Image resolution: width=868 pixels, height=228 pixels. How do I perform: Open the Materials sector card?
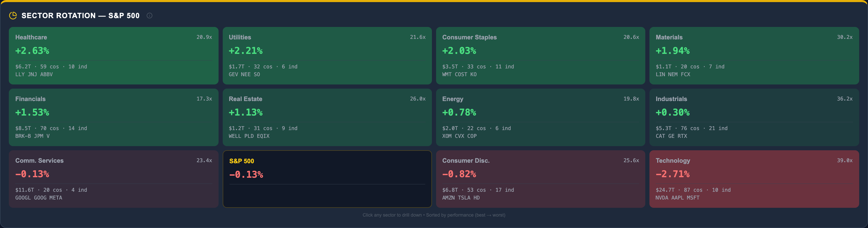[x=754, y=55]
